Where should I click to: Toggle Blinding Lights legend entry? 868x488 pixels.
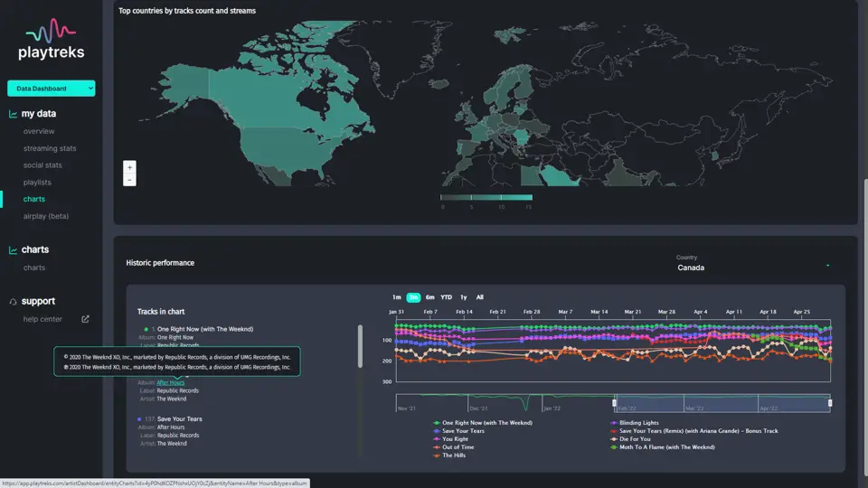pyautogui.click(x=635, y=423)
